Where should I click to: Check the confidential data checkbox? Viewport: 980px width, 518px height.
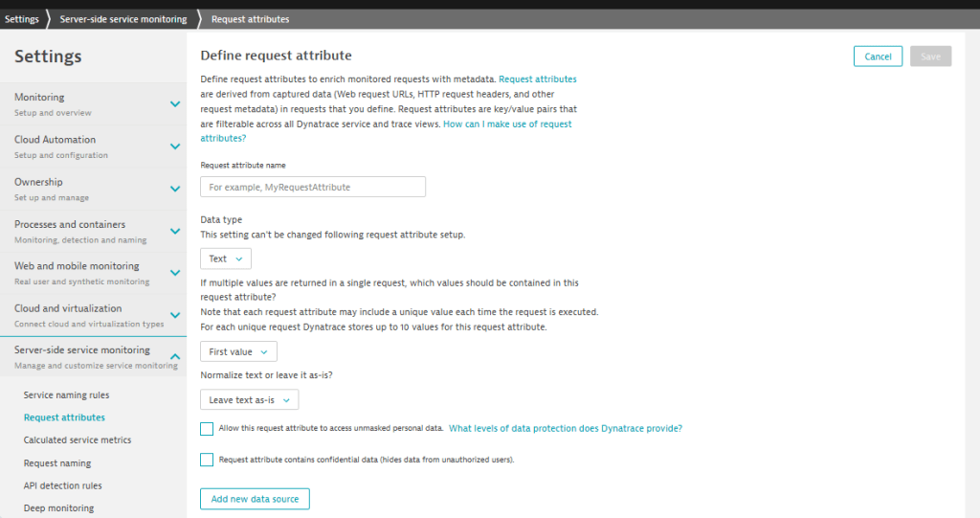point(207,460)
